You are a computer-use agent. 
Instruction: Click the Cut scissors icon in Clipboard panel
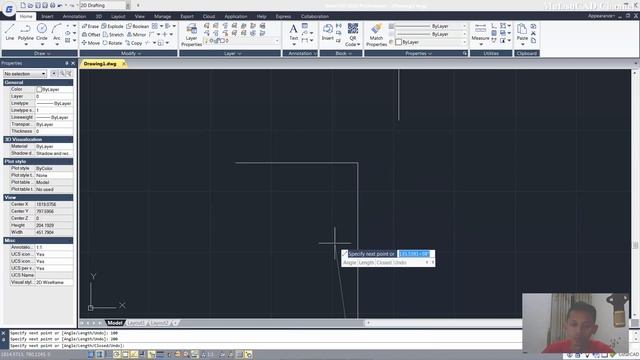tap(533, 33)
